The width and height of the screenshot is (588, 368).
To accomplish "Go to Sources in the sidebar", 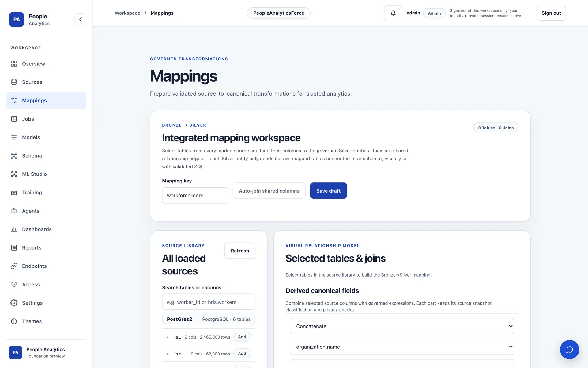I will click(46, 82).
